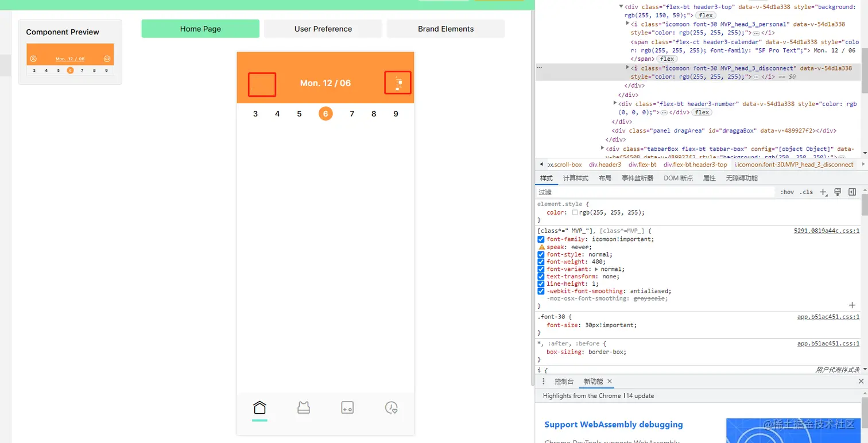The image size is (868, 443).
Task: Open the 布局 layout tab
Action: coord(605,178)
